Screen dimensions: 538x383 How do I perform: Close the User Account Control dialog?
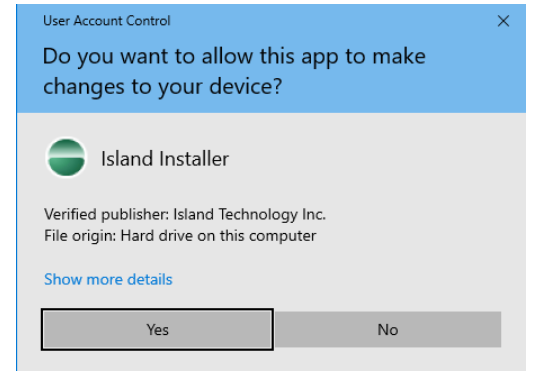[x=503, y=21]
